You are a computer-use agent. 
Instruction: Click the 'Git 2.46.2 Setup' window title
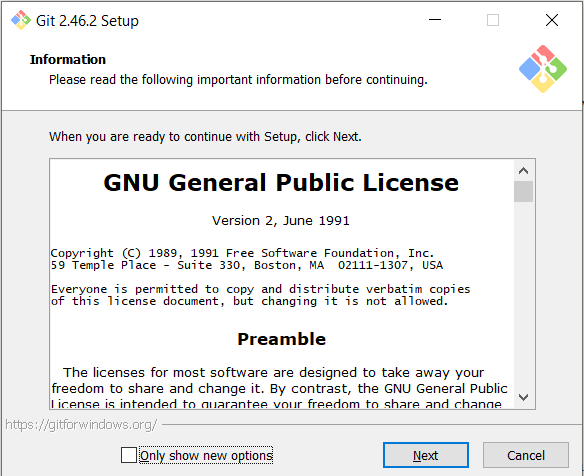pos(87,20)
